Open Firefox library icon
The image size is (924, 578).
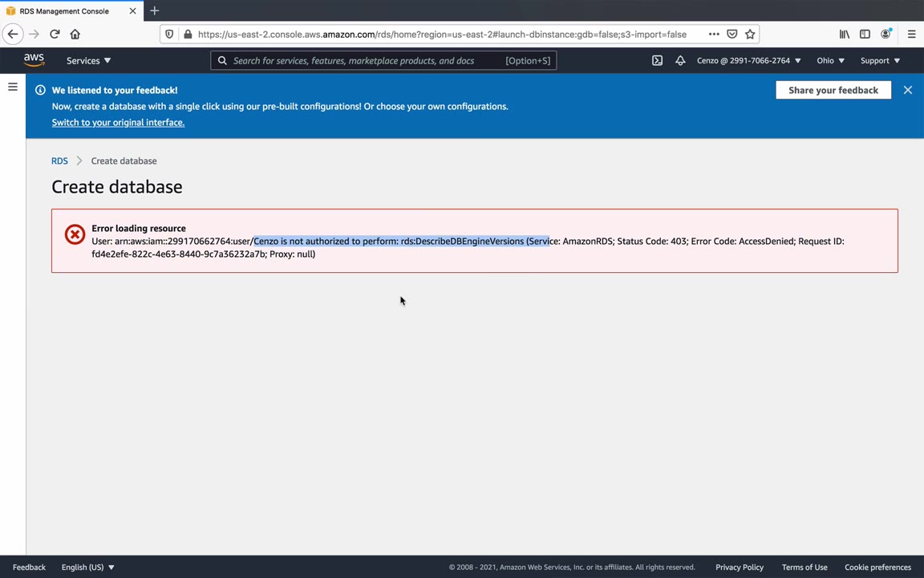(x=845, y=35)
